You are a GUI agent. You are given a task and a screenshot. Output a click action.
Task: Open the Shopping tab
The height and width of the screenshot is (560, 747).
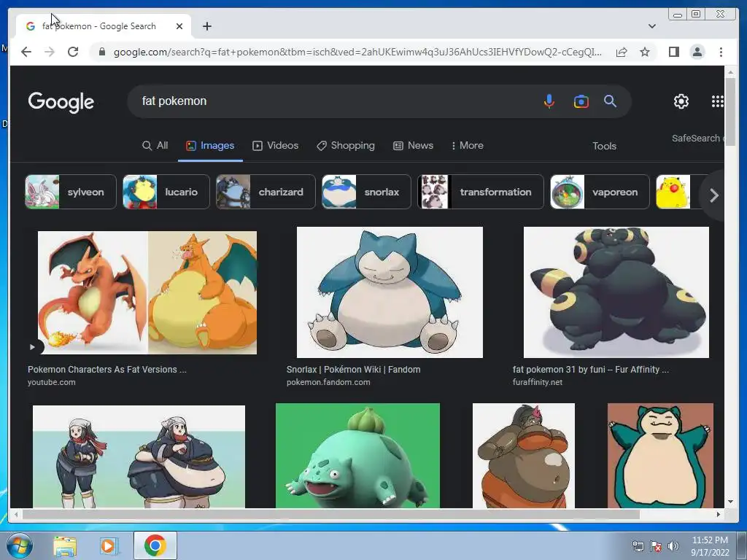(x=346, y=146)
